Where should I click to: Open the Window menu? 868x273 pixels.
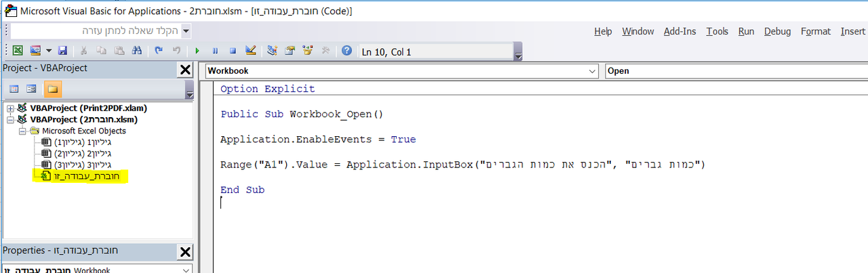click(638, 31)
